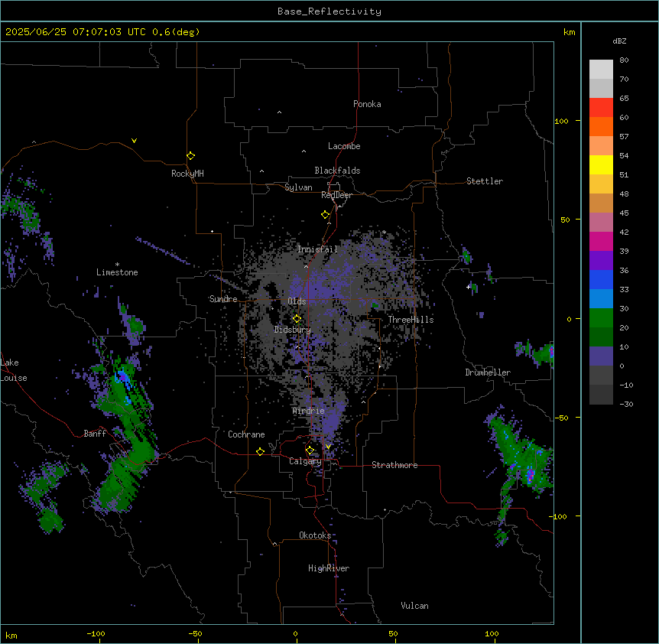This screenshot has width=659, height=644.
Task: Click the Didsbury city label
Action: coord(293,330)
